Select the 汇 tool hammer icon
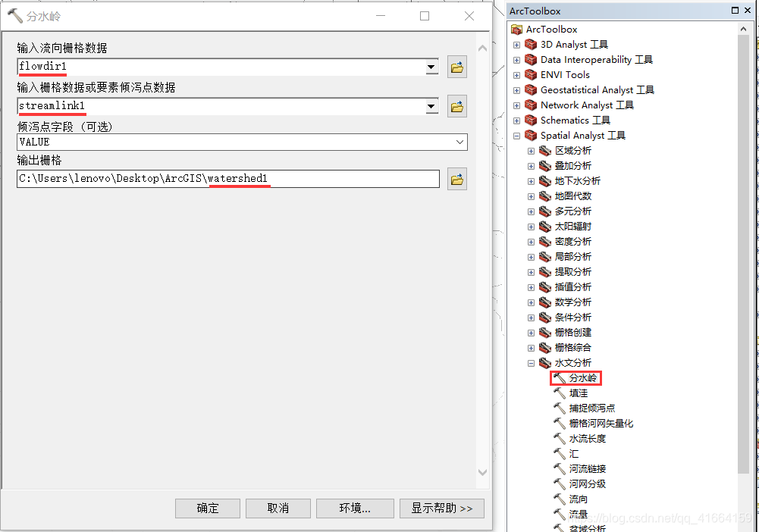759x532 pixels. [560, 454]
